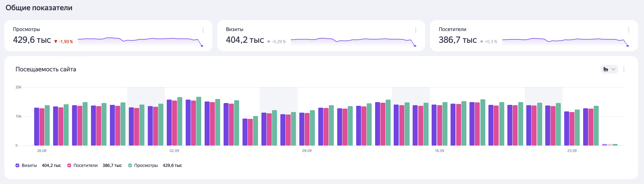Click the Посетители card title
Viewport: 644px width, 184px height.
[x=452, y=29]
